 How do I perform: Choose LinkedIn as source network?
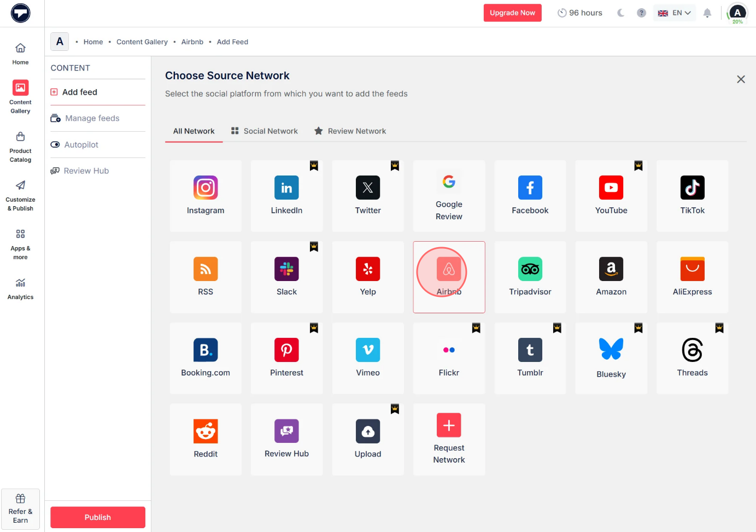pyautogui.click(x=286, y=196)
